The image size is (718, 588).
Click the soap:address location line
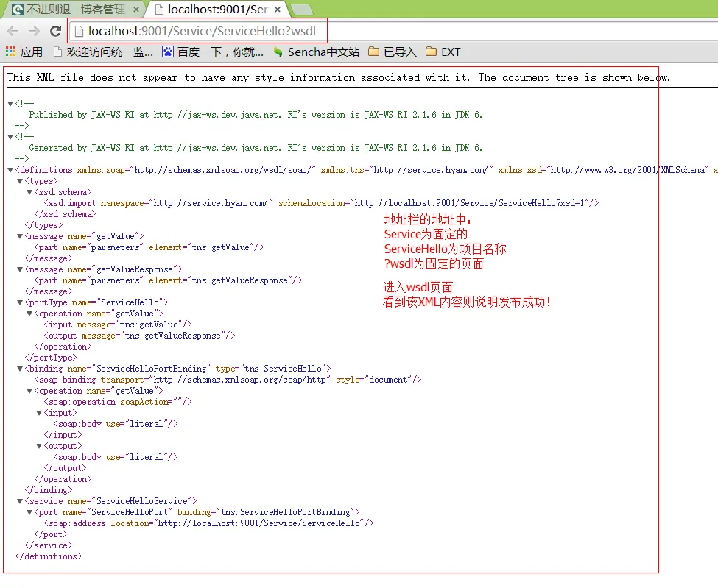[209, 523]
